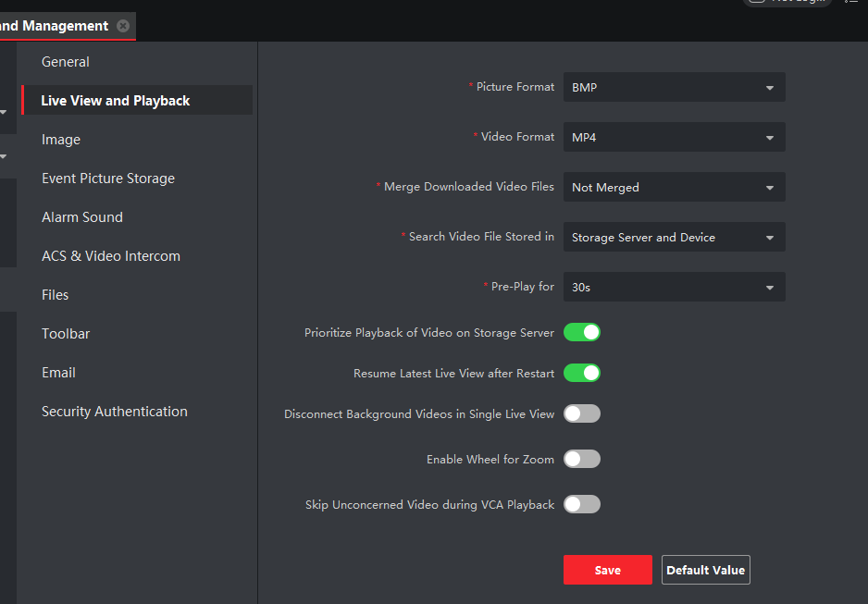Enable Wheel for Zoom toggle
The image size is (868, 604).
pos(582,459)
